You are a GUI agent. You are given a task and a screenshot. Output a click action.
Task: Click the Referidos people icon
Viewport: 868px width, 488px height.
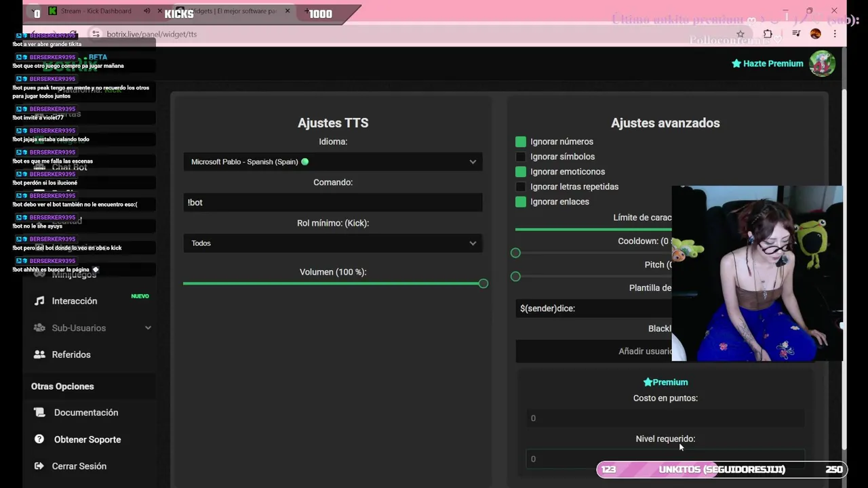[x=39, y=354]
